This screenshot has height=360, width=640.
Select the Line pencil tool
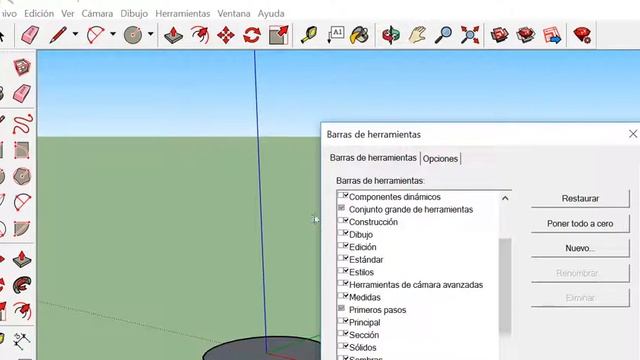point(58,35)
